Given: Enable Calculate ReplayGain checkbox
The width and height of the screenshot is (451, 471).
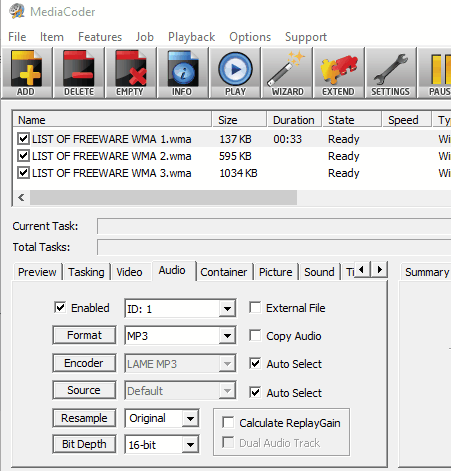Looking at the screenshot, I should (x=228, y=422).
